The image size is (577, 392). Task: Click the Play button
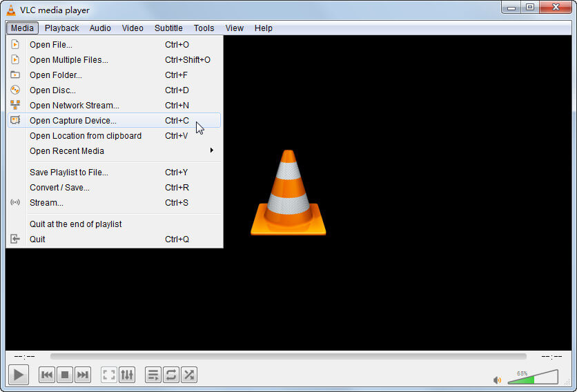19,375
